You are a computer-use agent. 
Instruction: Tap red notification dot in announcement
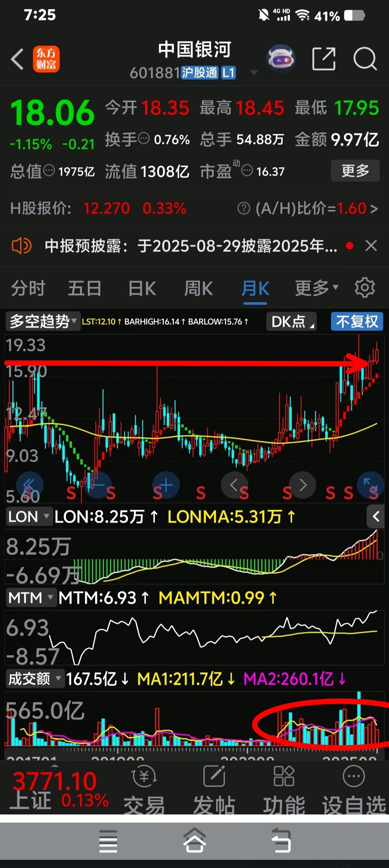click(349, 246)
